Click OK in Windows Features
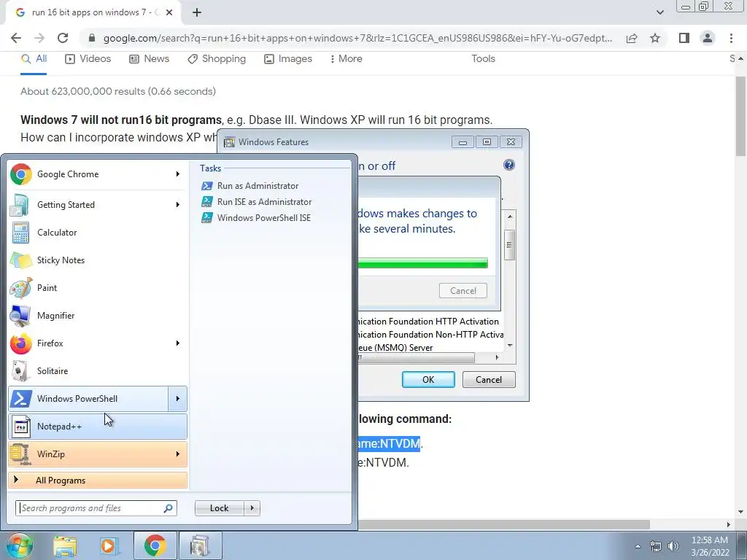 (428, 379)
